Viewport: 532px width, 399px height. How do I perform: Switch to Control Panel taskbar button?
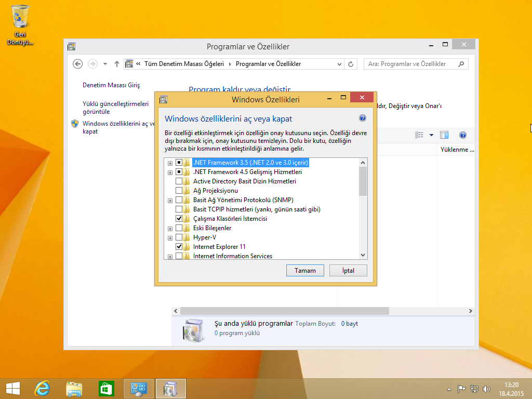tap(138, 389)
